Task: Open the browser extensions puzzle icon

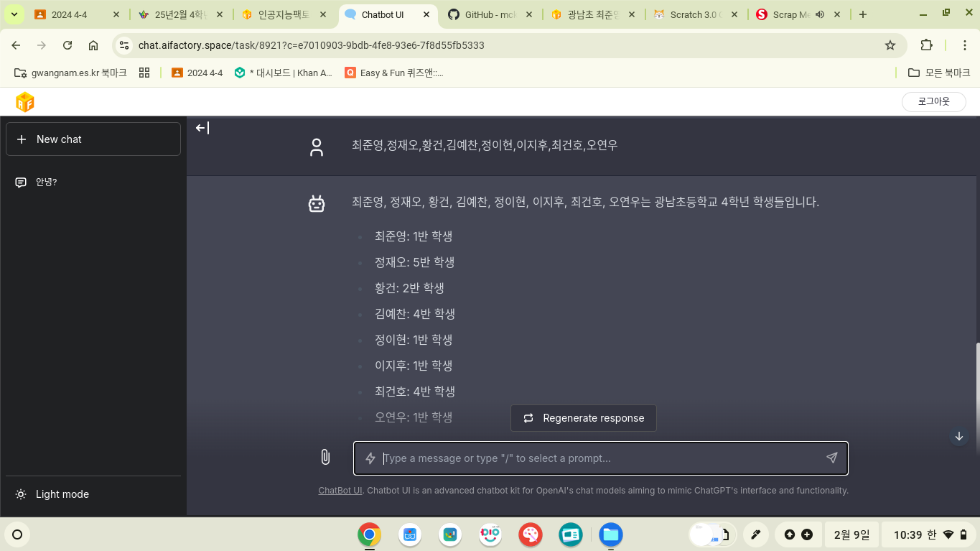Action: (926, 45)
